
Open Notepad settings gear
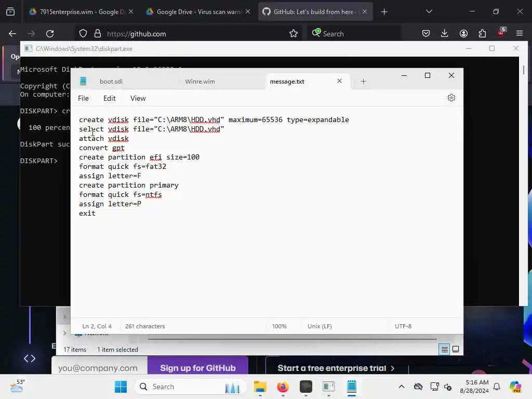(451, 98)
